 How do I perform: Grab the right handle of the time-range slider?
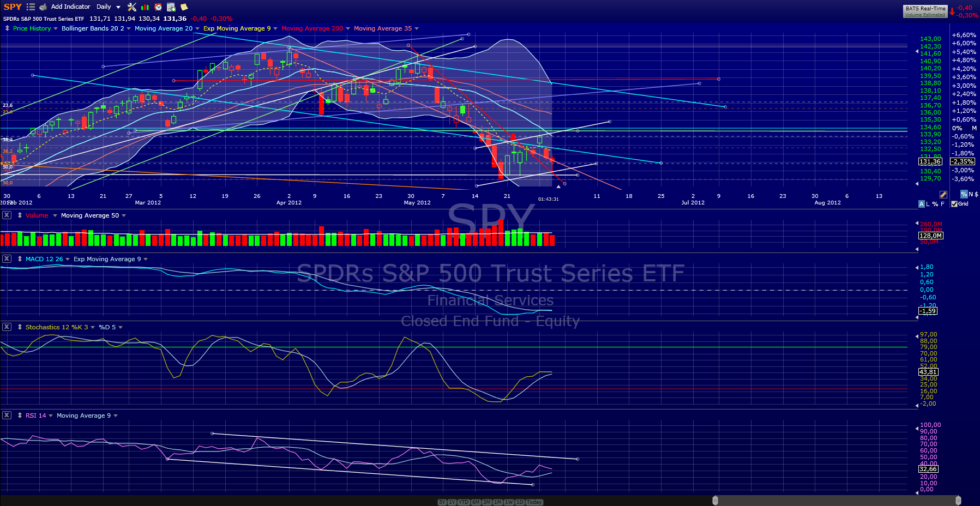[x=958, y=501]
